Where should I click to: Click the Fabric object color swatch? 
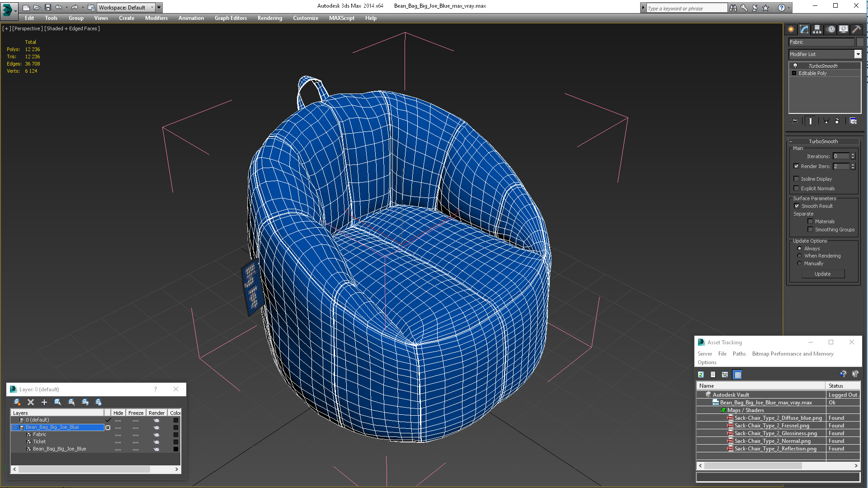click(860, 42)
